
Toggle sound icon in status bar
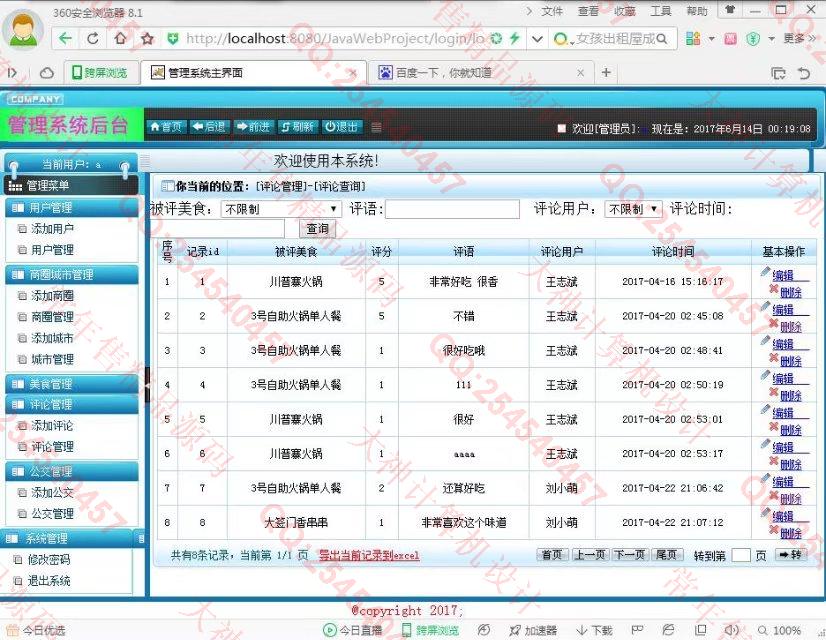click(x=731, y=630)
